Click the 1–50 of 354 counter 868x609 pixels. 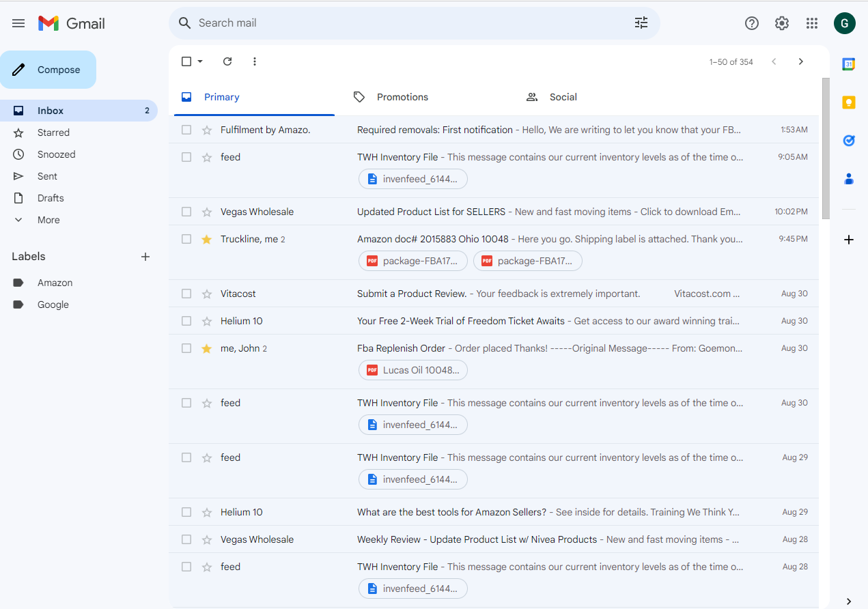(731, 62)
